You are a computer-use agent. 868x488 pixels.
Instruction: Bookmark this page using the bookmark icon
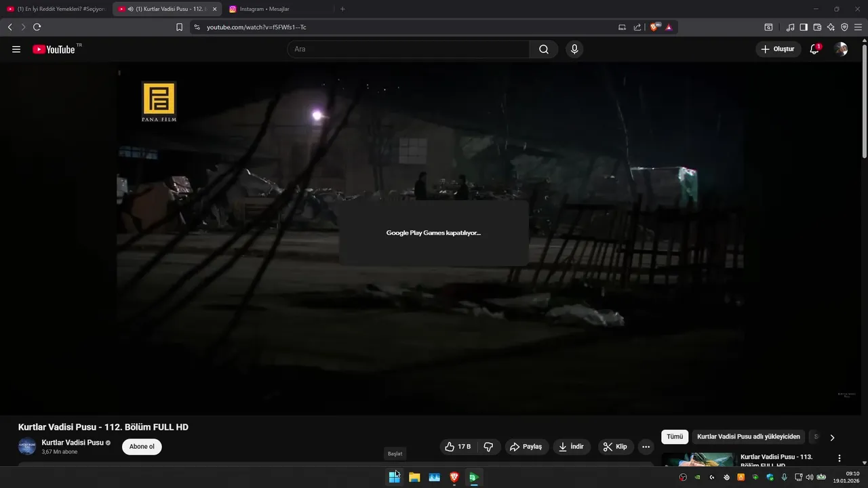pos(179,27)
